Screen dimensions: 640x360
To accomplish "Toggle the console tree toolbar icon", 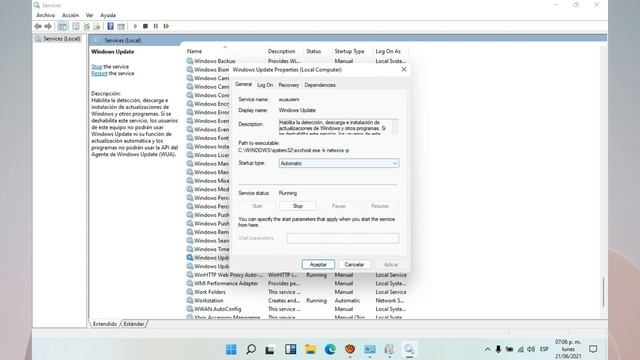I will pyautogui.click(x=62, y=26).
